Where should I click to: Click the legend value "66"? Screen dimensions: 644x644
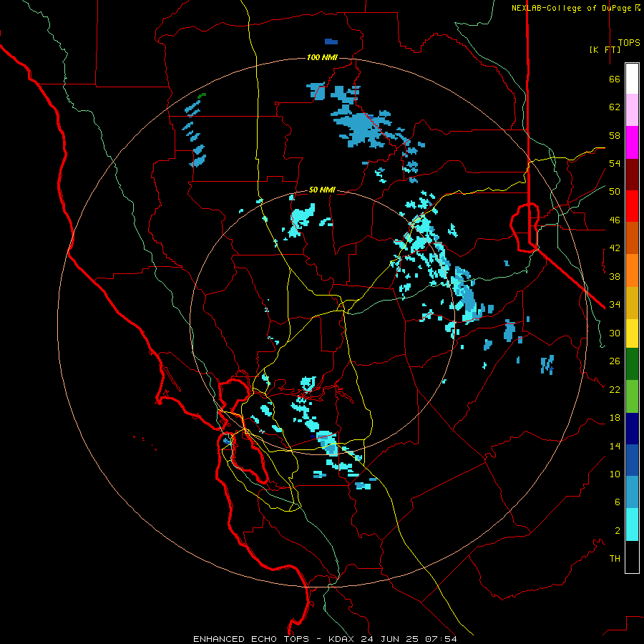click(x=615, y=79)
